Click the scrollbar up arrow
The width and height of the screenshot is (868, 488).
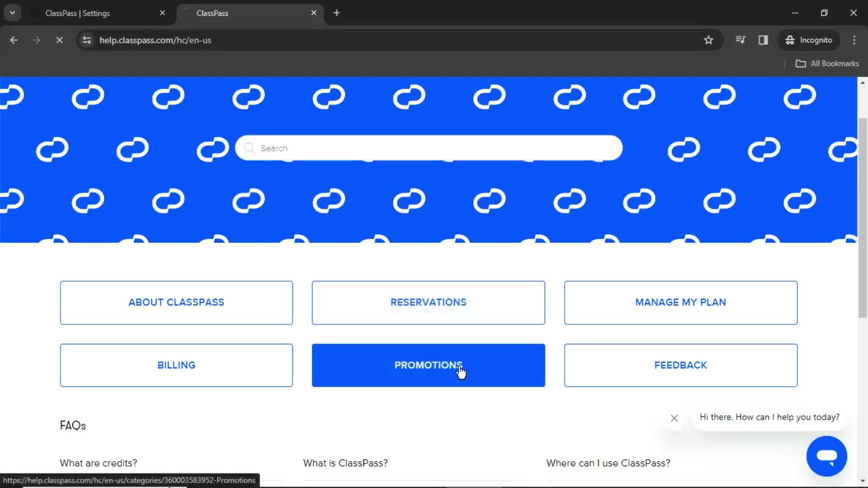863,83
